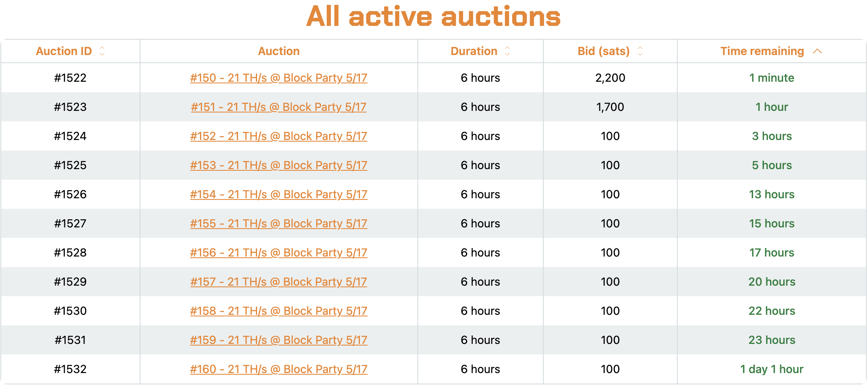The height and width of the screenshot is (386, 868).
Task: Open auction #154 Block Party link
Action: pos(279,194)
